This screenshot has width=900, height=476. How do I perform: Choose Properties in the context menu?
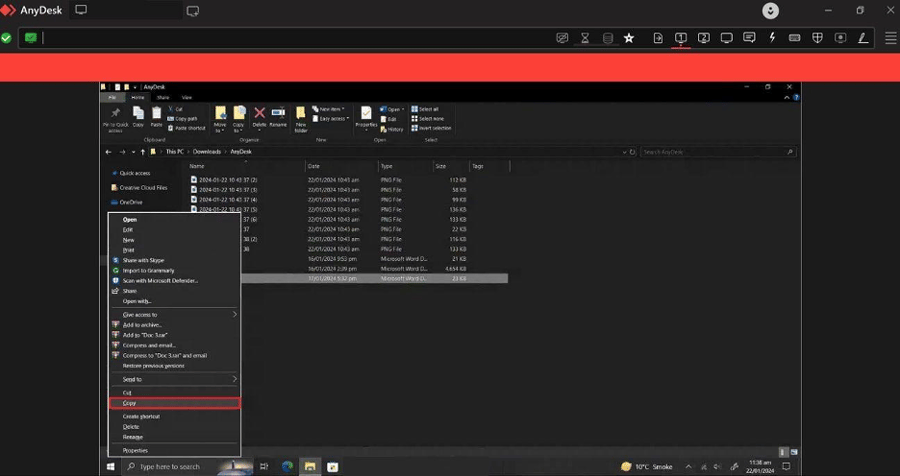coord(174,451)
